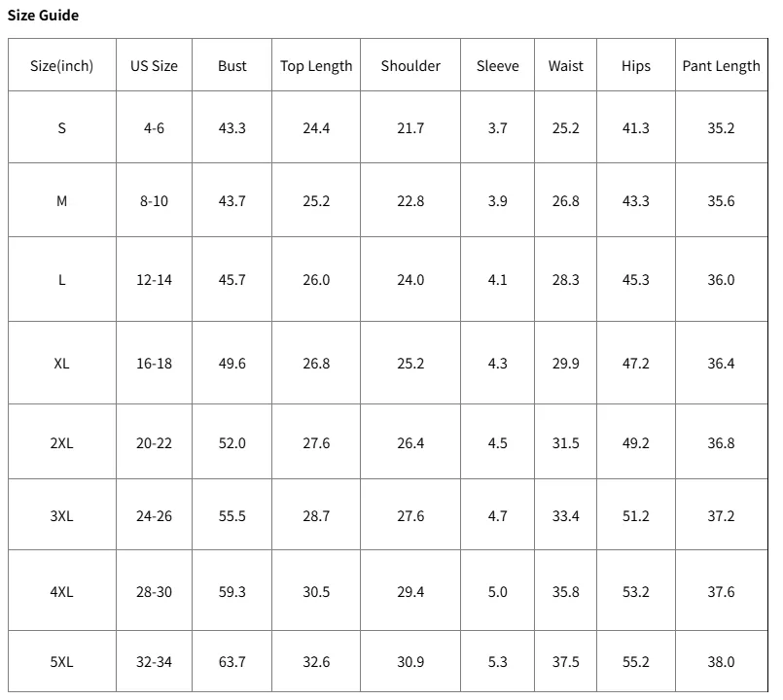Click the 41.3 hips value for S

tap(636, 128)
